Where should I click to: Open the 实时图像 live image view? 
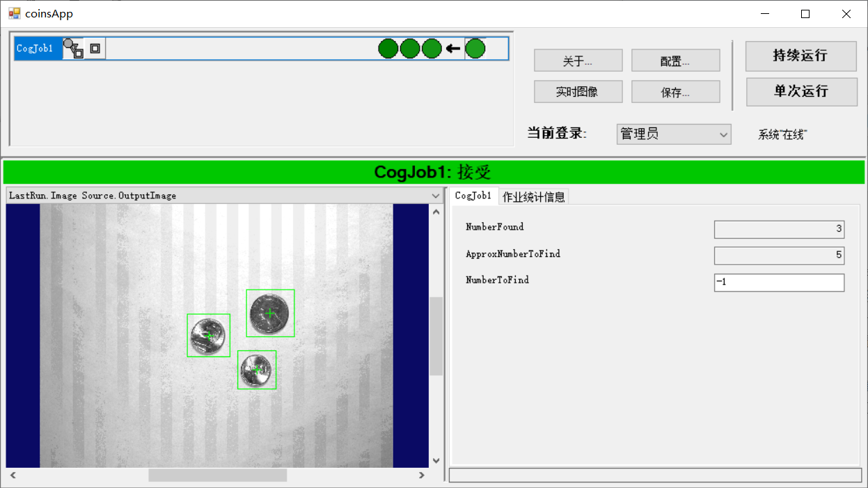(x=578, y=91)
